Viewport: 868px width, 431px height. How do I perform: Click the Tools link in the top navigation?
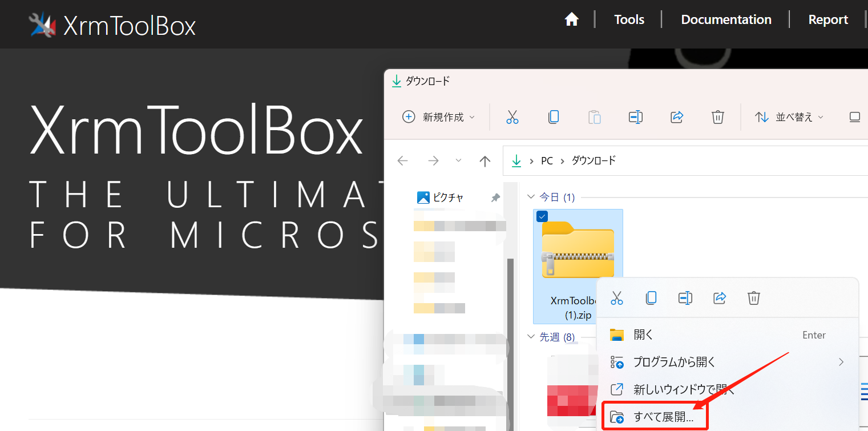tap(628, 19)
